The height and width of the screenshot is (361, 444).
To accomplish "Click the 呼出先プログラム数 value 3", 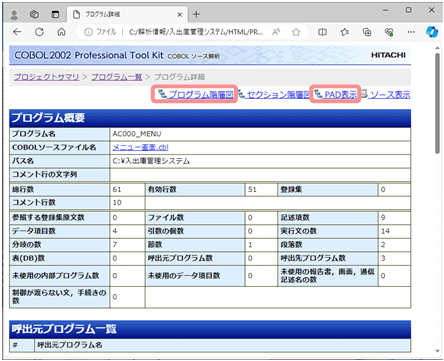I will tap(383, 258).
